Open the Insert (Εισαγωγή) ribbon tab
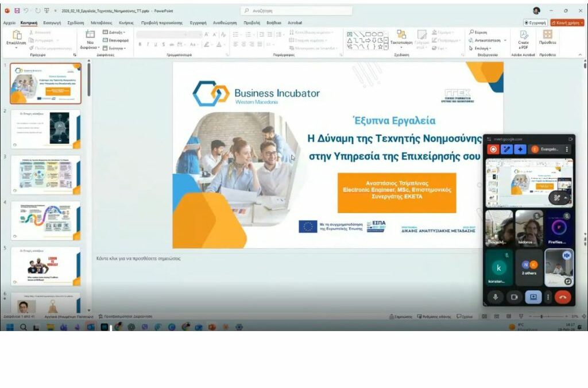Image resolution: width=588 pixels, height=388 pixels. click(52, 22)
